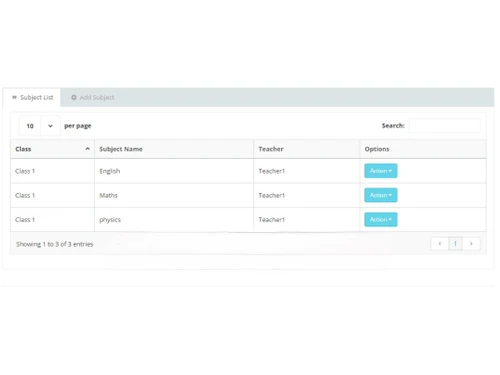Open Action dropdown for the physics row
The image size is (500, 375).
[x=381, y=219]
